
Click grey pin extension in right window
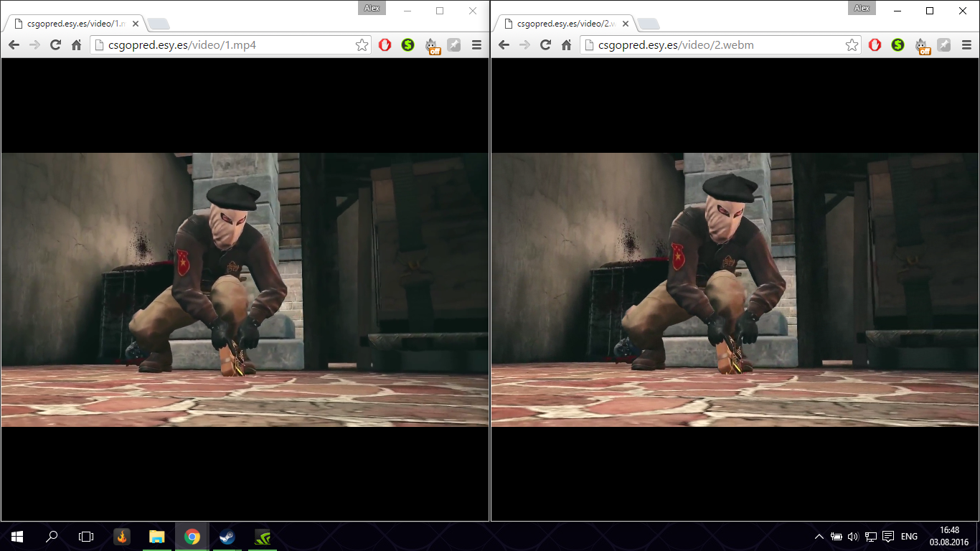[x=944, y=45]
